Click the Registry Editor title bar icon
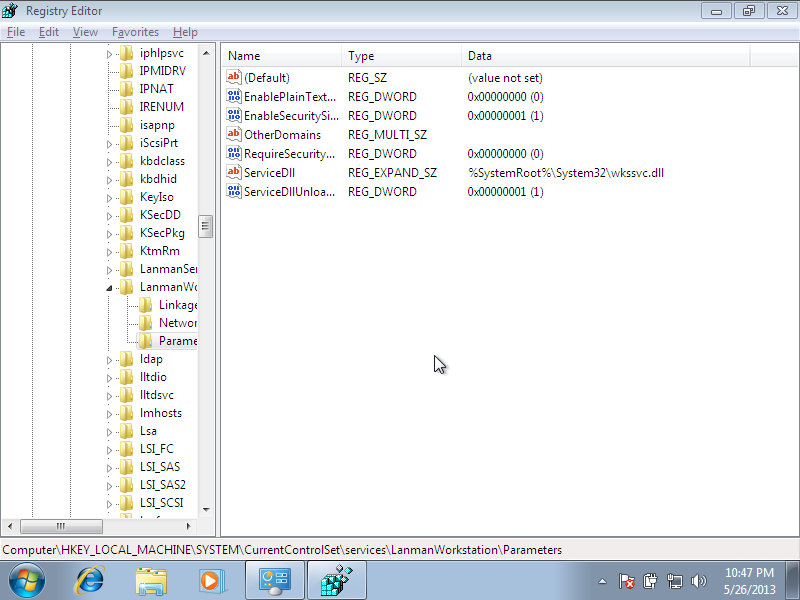Screen dimensions: 800x600 (x=10, y=10)
